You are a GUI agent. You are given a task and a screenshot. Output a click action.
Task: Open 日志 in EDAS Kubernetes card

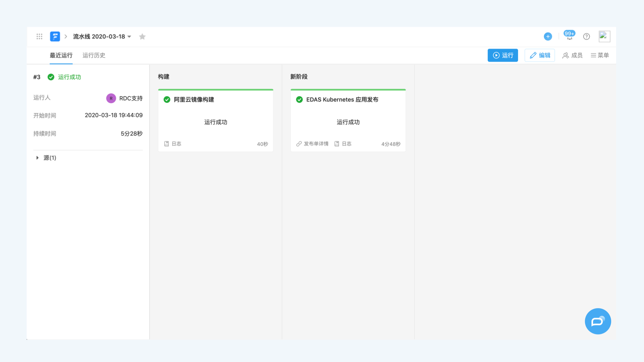coord(343,144)
